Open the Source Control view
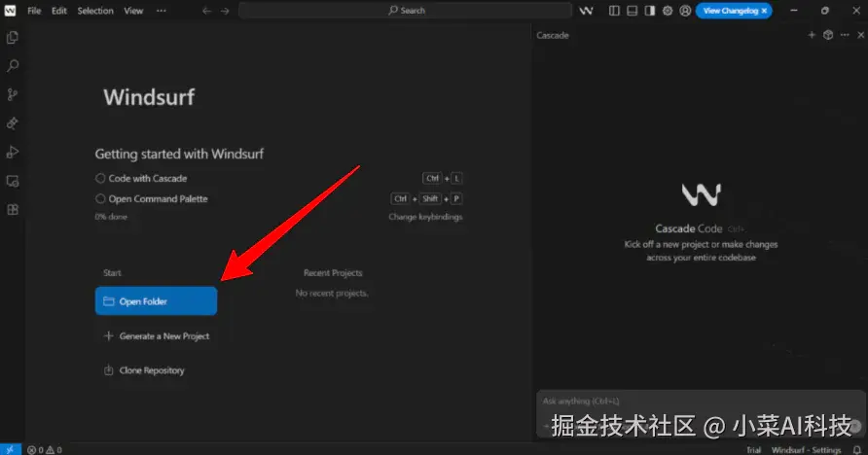The image size is (868, 455). (13, 94)
